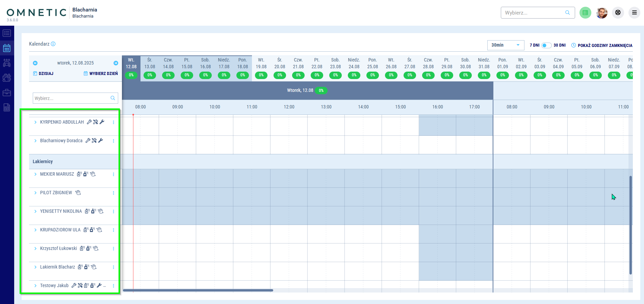Viewport: 644px width, 304px height.
Task: Open options menu for MEKIER MARIUSZ
Action: tap(113, 175)
